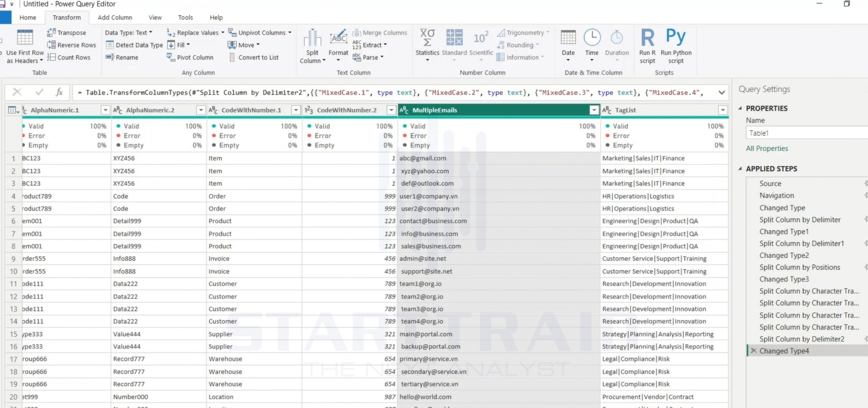868x408 pixels.
Task: Switch to the Add Column tab
Action: point(115,17)
